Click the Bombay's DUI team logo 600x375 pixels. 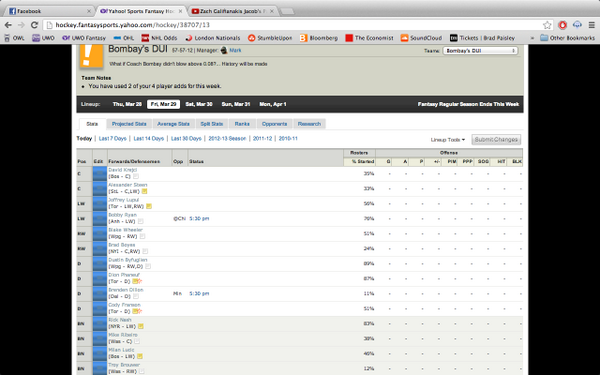[91, 55]
